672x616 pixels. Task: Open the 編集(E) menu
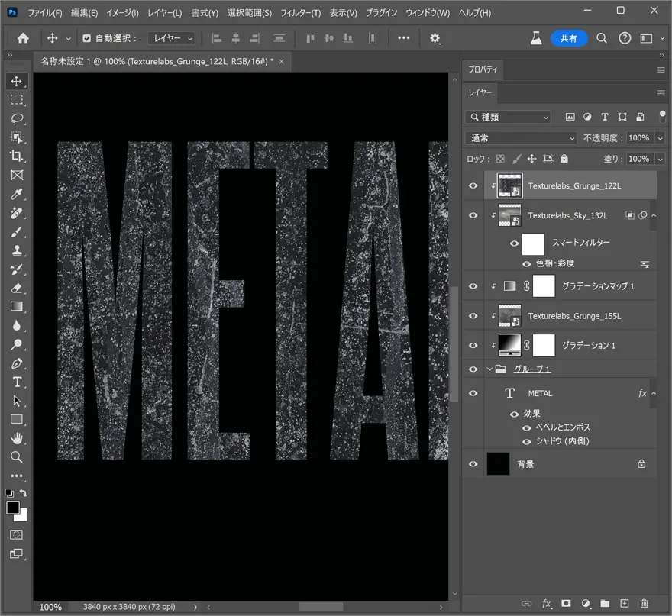point(84,13)
